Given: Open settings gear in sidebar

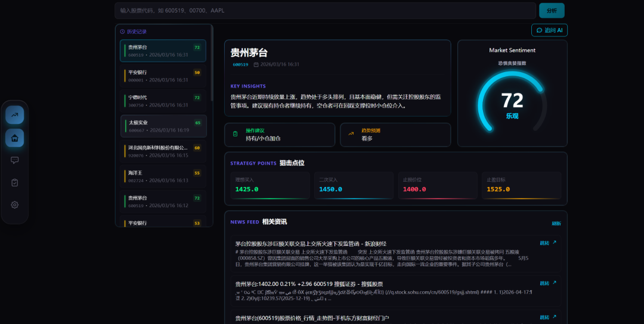Looking at the screenshot, I should [15, 205].
